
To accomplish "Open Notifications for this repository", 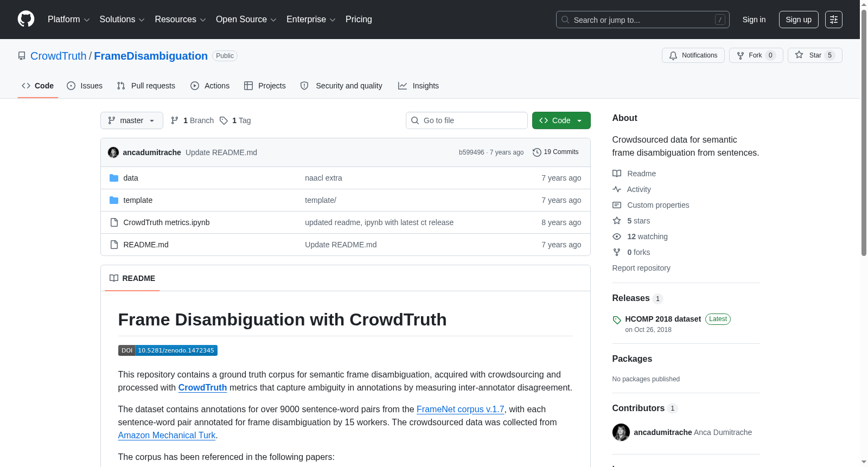I will (693, 55).
